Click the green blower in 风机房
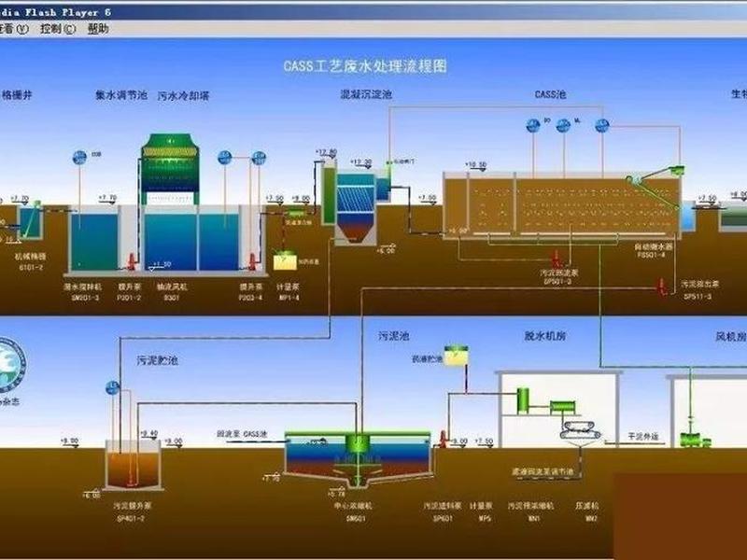 695,438
